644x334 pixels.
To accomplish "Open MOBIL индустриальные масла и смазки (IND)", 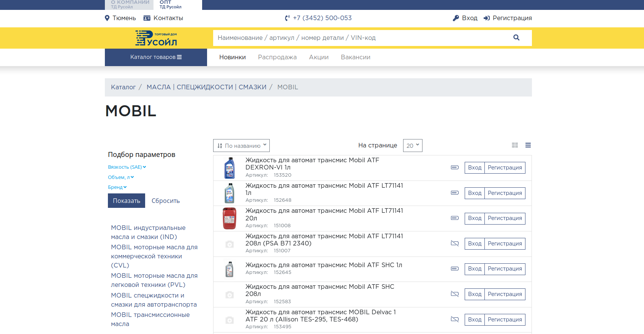I will (x=148, y=232).
